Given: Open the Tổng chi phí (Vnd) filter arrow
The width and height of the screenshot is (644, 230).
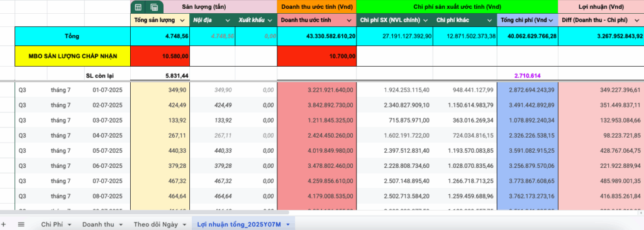Looking at the screenshot, I should tap(552, 20).
